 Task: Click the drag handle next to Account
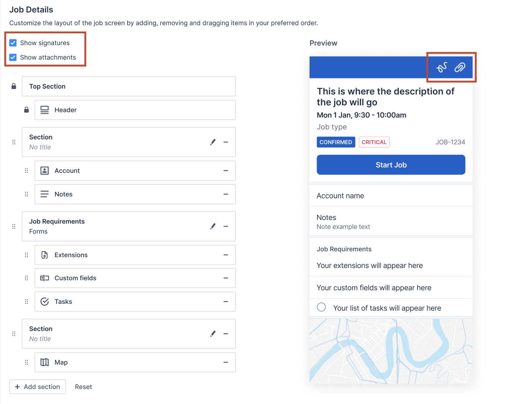click(x=26, y=170)
